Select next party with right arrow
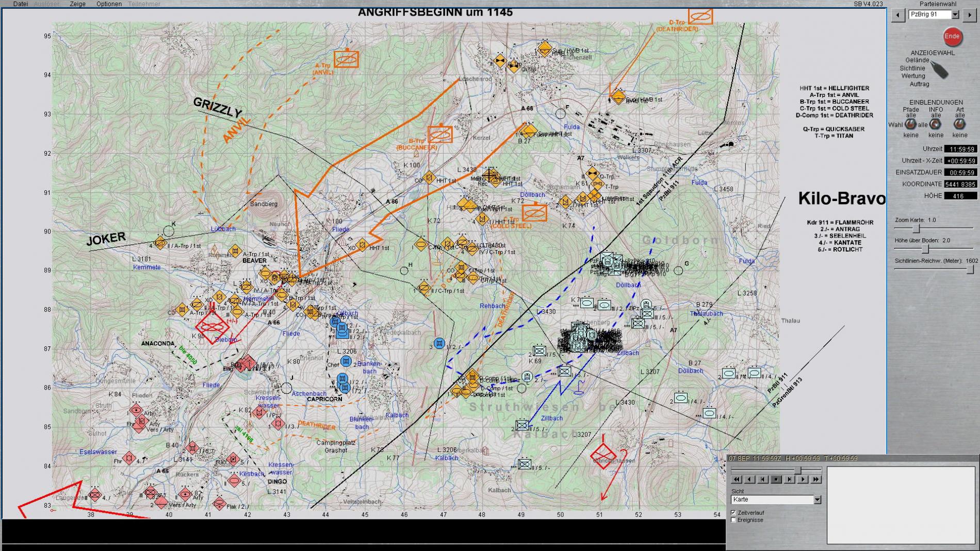 tap(970, 15)
